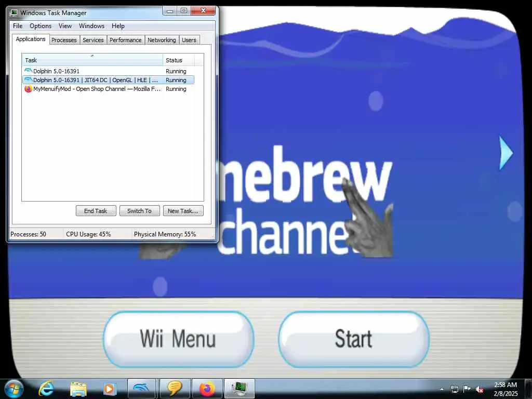Viewport: 532px width, 399px height.
Task: Open the Action Center flag icon
Action: pos(467,390)
